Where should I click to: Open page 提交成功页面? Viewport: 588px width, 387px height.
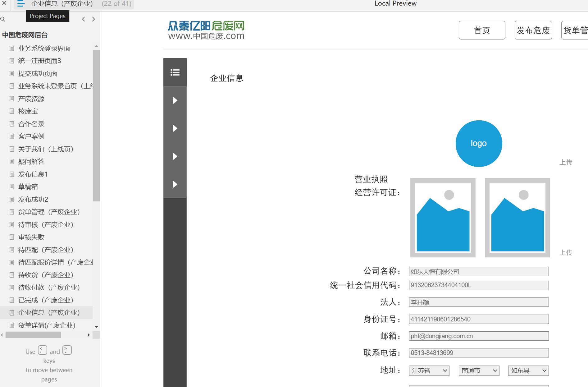pyautogui.click(x=38, y=74)
